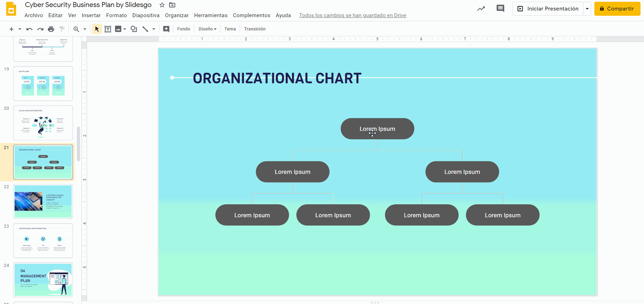Select slide 24 Management Plan thumbnail

point(43,280)
